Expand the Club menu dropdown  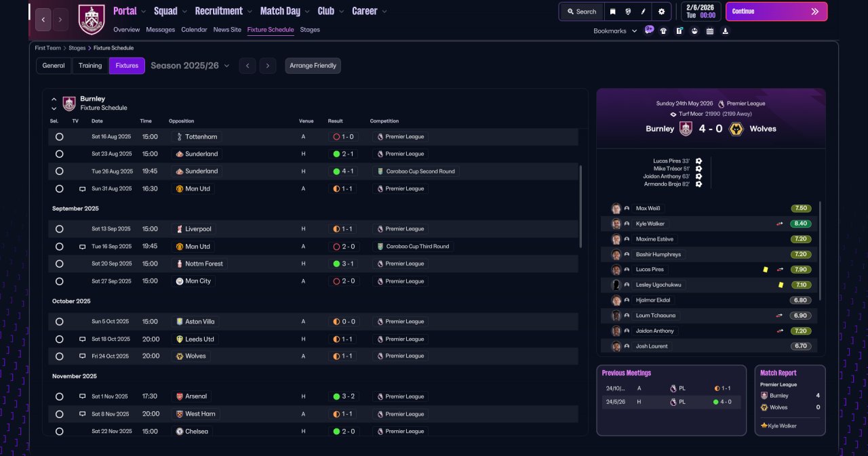(x=342, y=12)
